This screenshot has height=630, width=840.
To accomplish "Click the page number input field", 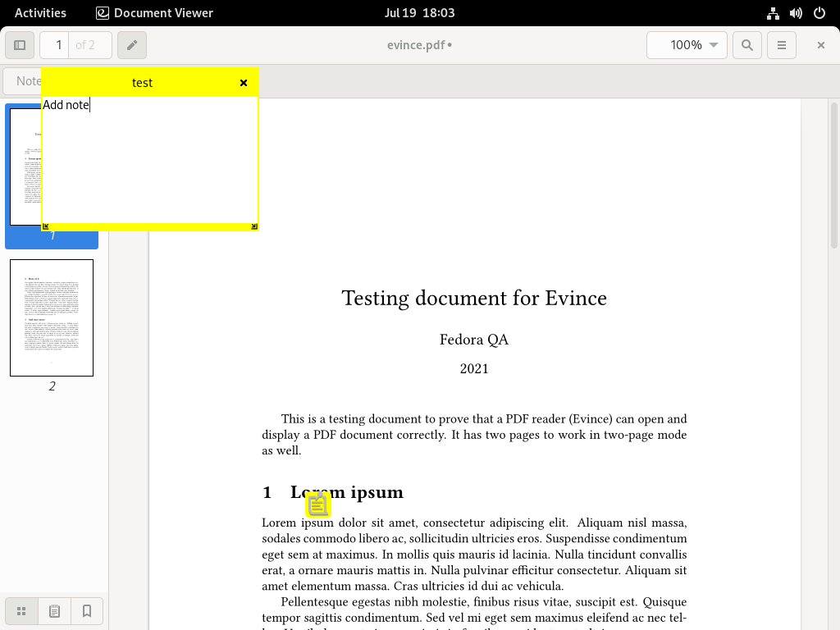I will point(55,45).
